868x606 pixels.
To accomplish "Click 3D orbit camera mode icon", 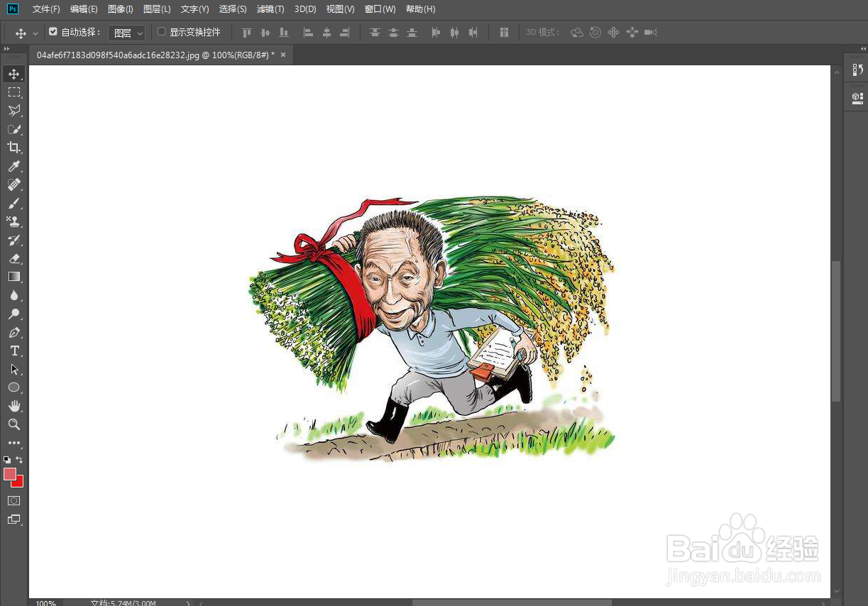I will [577, 33].
